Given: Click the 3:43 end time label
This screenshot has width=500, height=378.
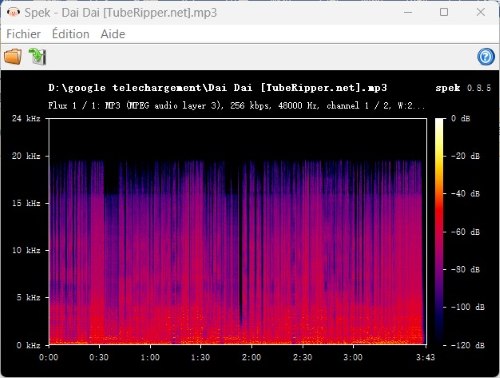Looking at the screenshot, I should [x=425, y=357].
